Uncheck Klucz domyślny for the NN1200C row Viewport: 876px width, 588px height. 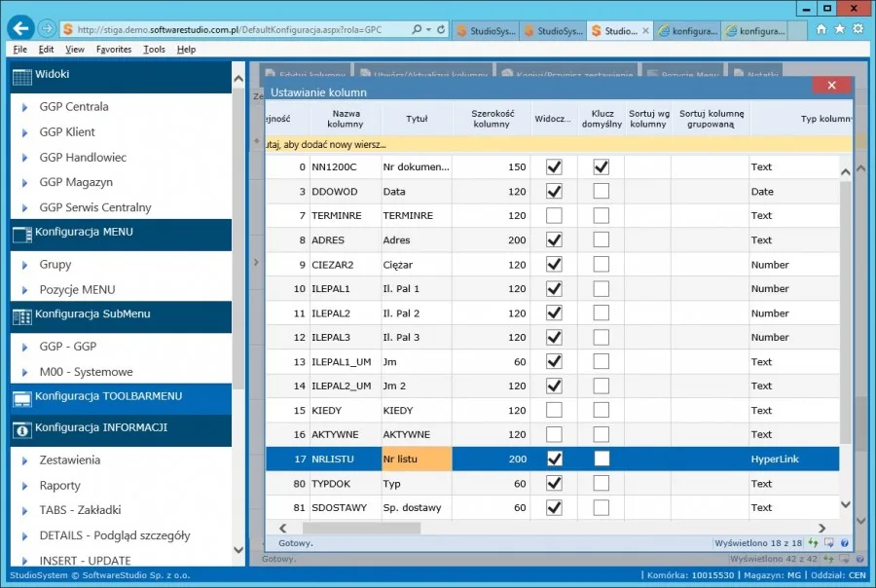602,167
